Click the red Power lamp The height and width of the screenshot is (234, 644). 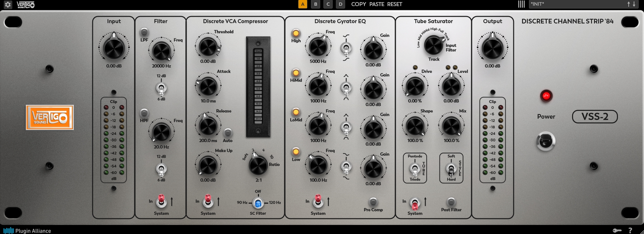click(x=546, y=96)
